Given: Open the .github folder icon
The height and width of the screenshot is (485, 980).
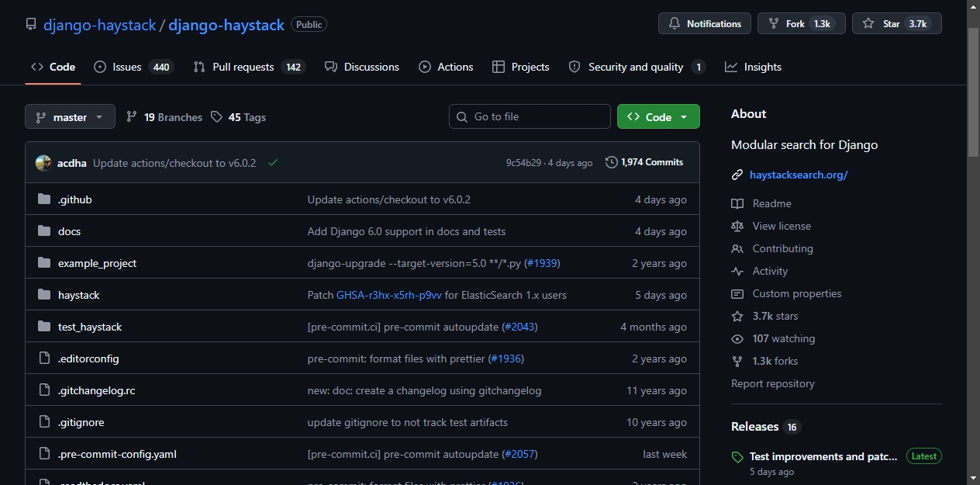Looking at the screenshot, I should point(44,199).
